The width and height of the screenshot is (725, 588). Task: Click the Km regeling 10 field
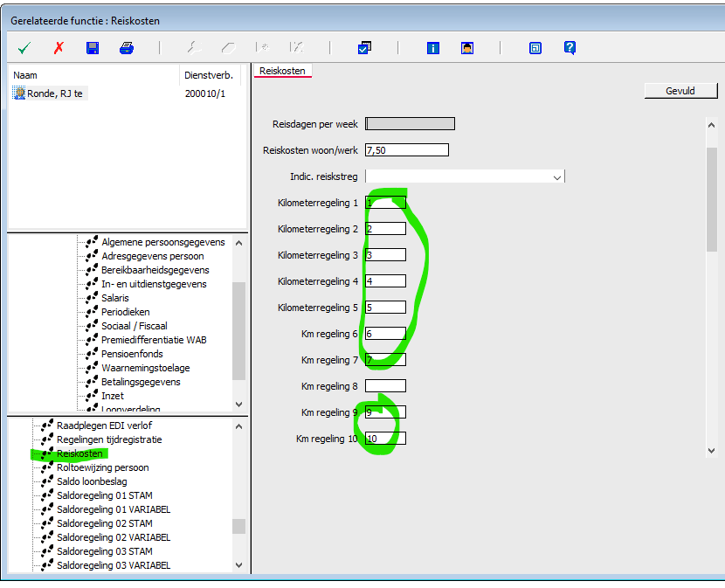385,439
